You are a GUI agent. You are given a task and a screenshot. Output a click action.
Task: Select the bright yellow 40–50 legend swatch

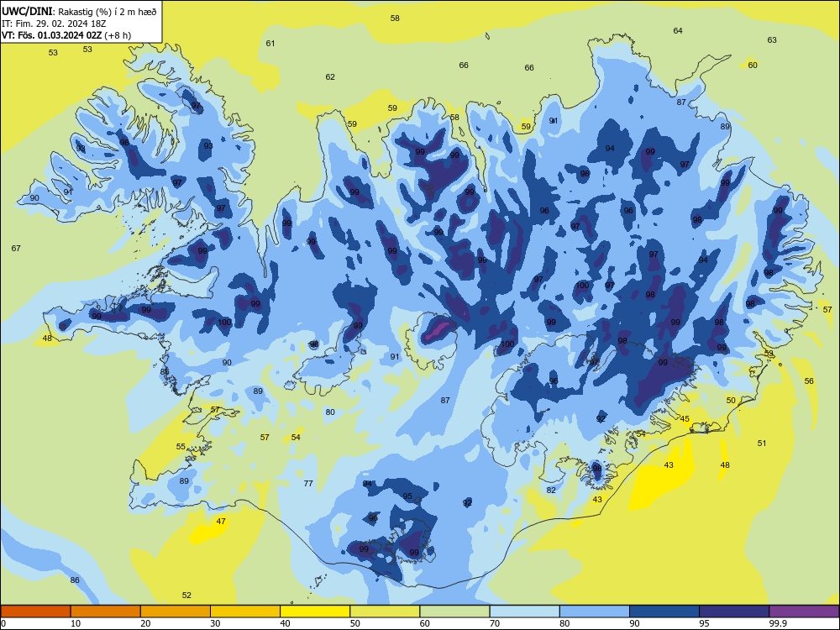pyautogui.click(x=315, y=612)
